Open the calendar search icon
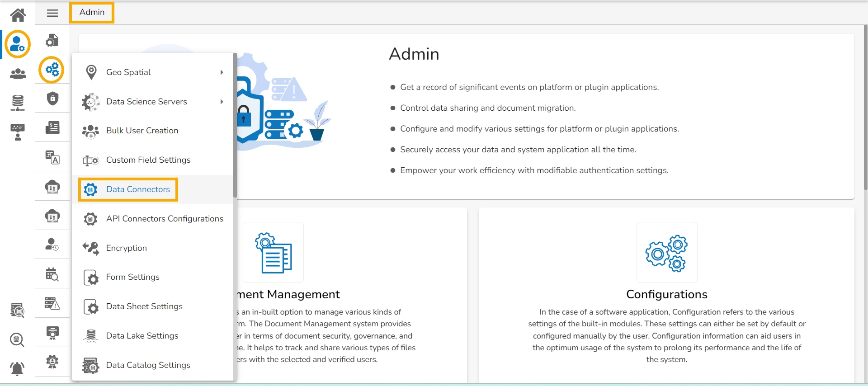Image resolution: width=868 pixels, height=386 pixels. [x=52, y=274]
